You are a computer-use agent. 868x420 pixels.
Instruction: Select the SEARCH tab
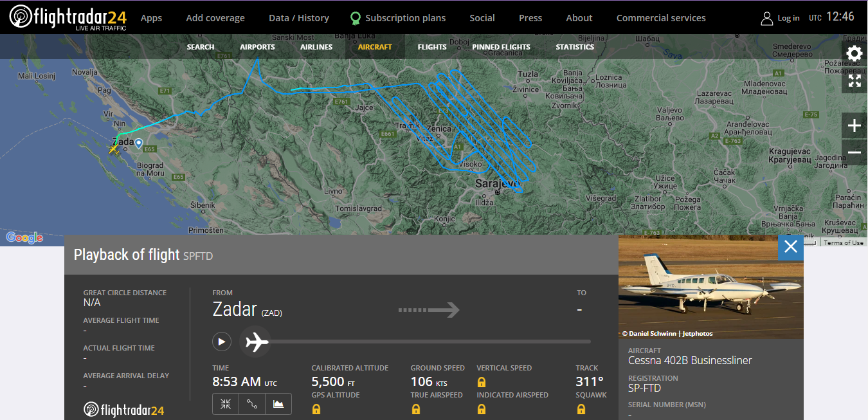201,47
